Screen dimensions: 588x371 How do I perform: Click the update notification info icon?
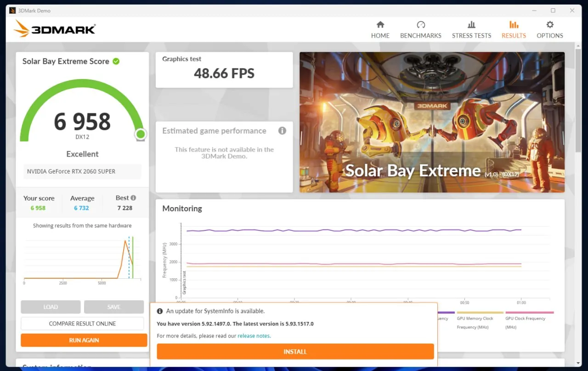[160, 311]
